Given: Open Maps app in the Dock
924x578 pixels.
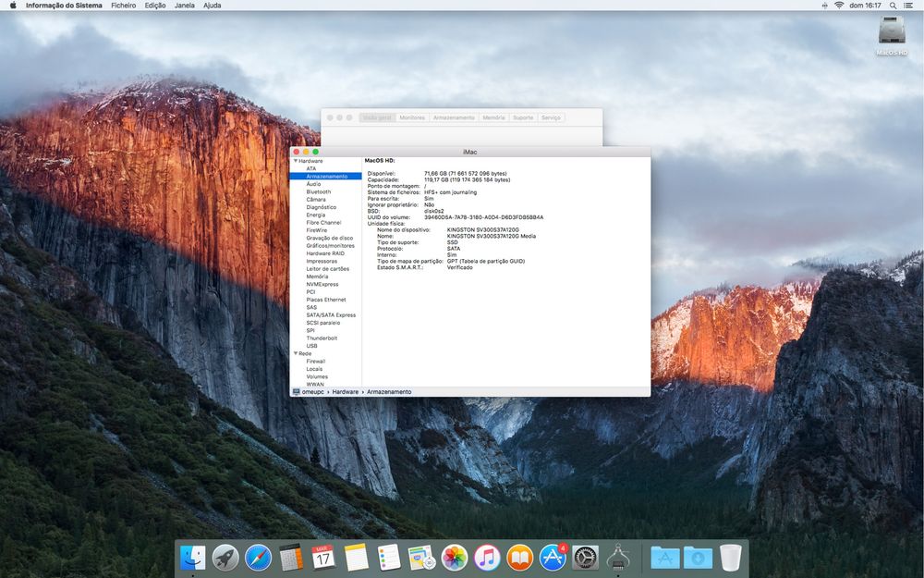Looking at the screenshot, I should click(421, 558).
